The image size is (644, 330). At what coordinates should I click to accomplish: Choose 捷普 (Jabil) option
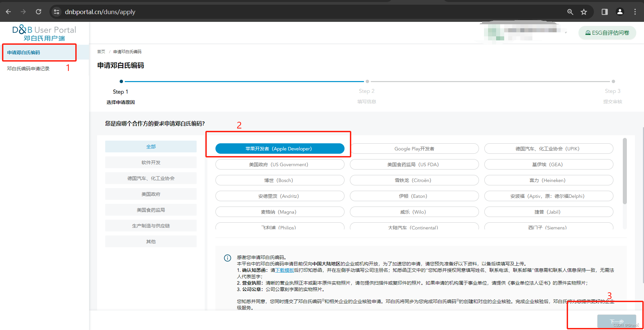pyautogui.click(x=549, y=212)
